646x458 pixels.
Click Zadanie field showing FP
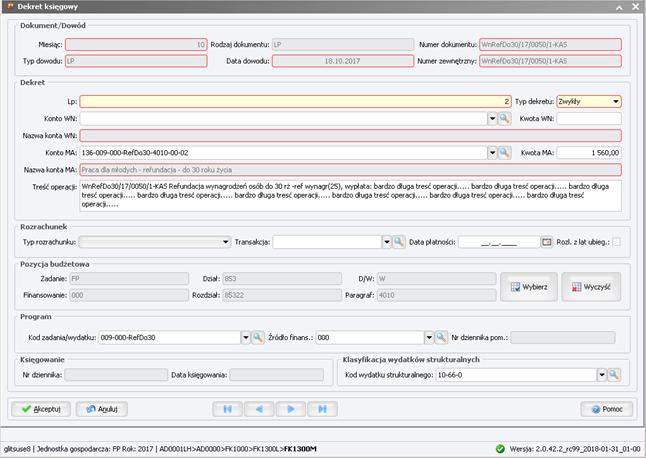[129, 279]
